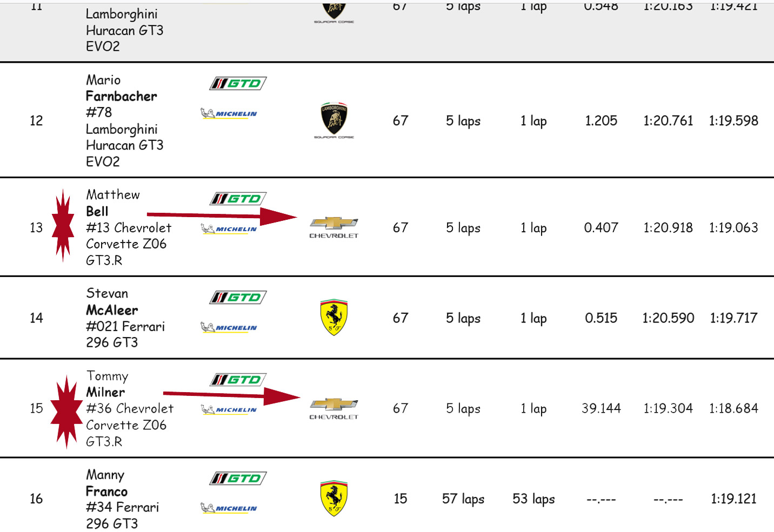The image size is (774, 532).
Task: Click the GTD class badge in Farnbacher's row
Action: point(238,83)
